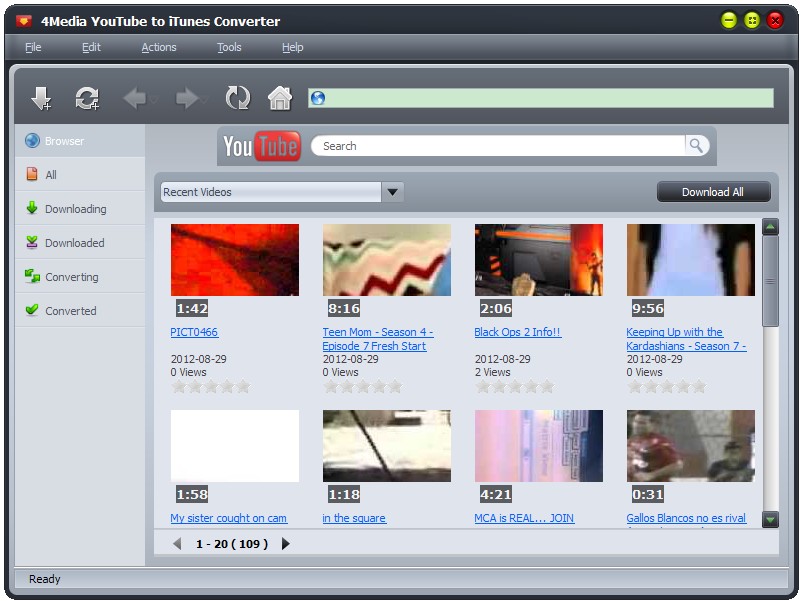The width and height of the screenshot is (801, 601).
Task: Click the Kardashians video thumbnail
Action: coord(691,260)
